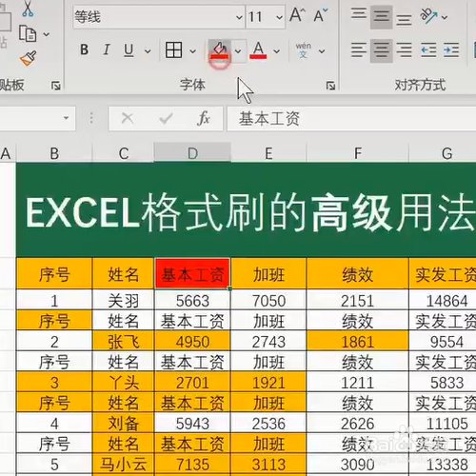Viewport: 476px width, 476px height.
Task: Open the clipboard pane launcher
Action: 56,86
